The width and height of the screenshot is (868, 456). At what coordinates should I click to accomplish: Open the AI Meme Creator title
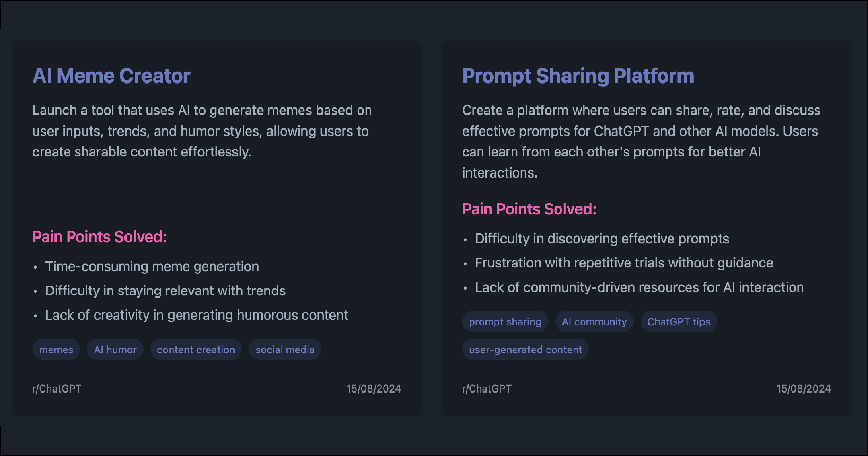[x=111, y=76]
